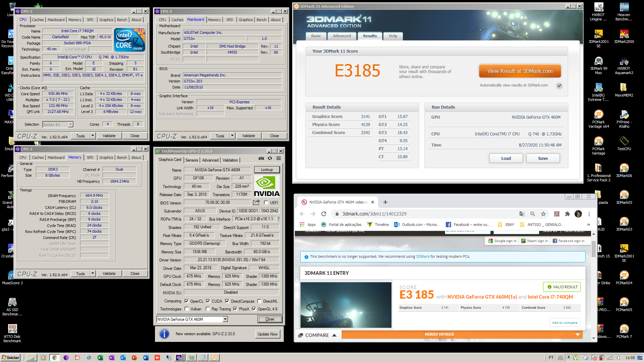The width and height of the screenshot is (644, 362).
Task: Open the ATTO Disk Benchmark desktop icon
Action: 12,334
